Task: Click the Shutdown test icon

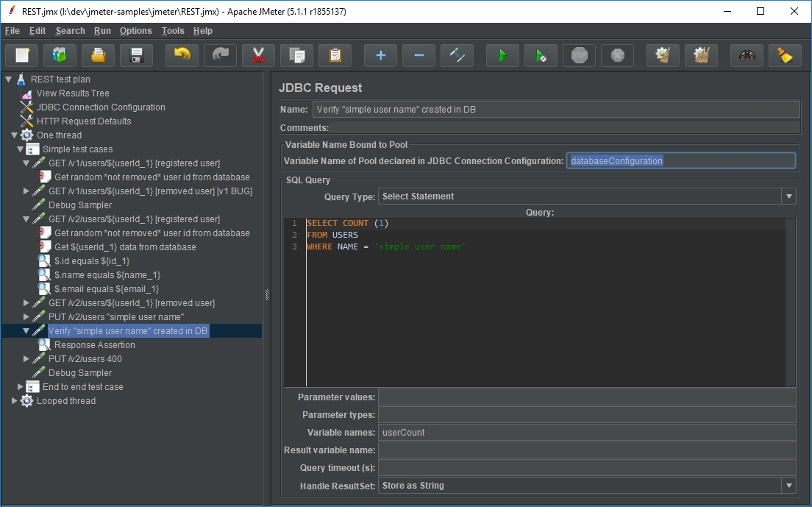Action: coord(617,55)
